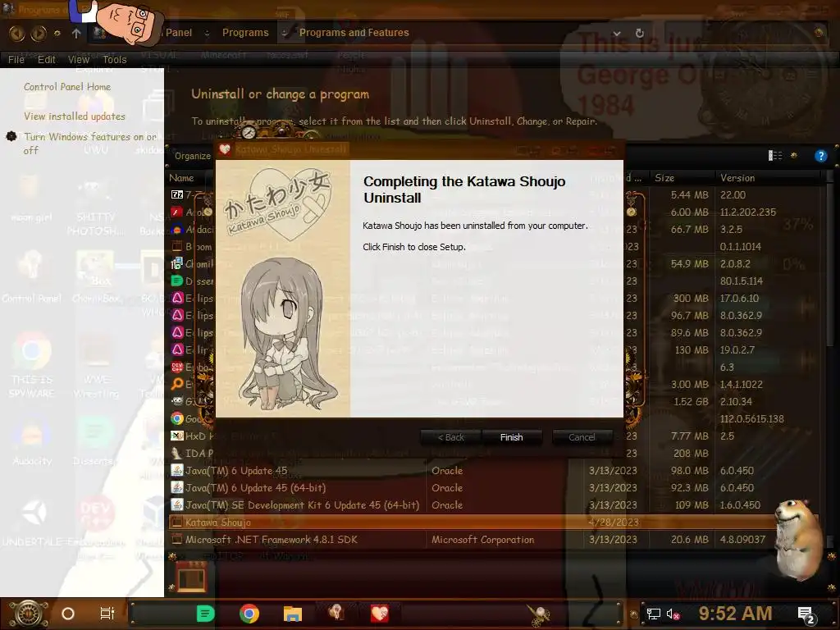This screenshot has width=840, height=630.
Task: Expand the address bar history chevron
Action: [x=617, y=33]
